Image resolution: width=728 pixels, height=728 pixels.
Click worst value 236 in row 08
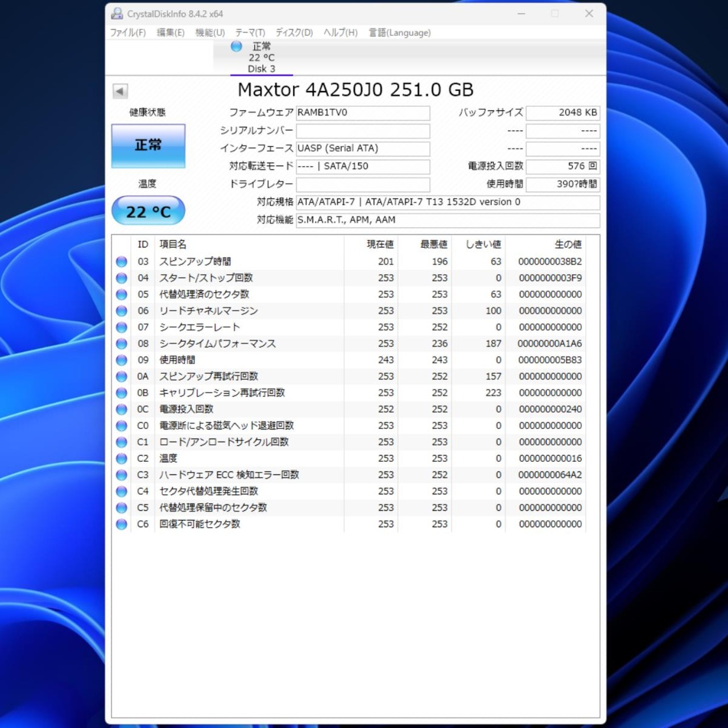(x=440, y=344)
